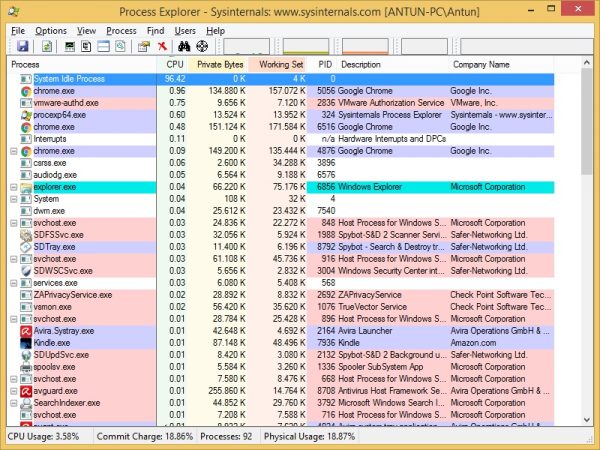This screenshot has height=450, width=600.
Task: Sort by the Working Set column header
Action: [280, 64]
